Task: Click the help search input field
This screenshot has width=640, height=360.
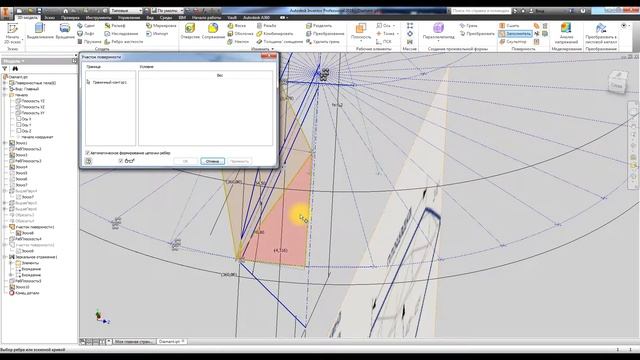Action: 480,11
